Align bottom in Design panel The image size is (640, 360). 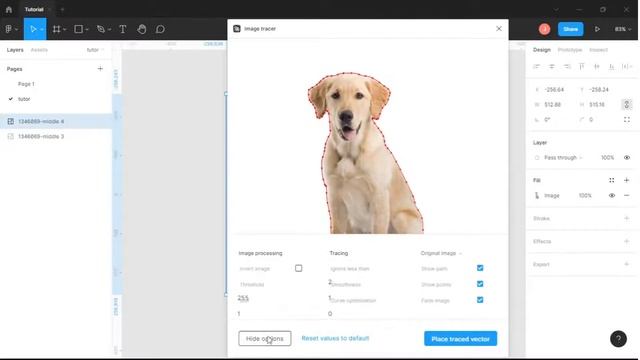611,66
